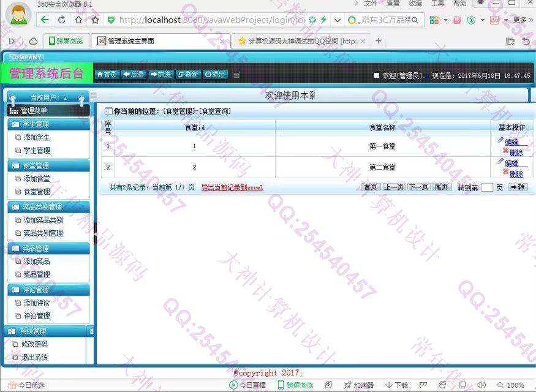Click the cloud icon in the tab bar
The image size is (536, 392).
33,42
